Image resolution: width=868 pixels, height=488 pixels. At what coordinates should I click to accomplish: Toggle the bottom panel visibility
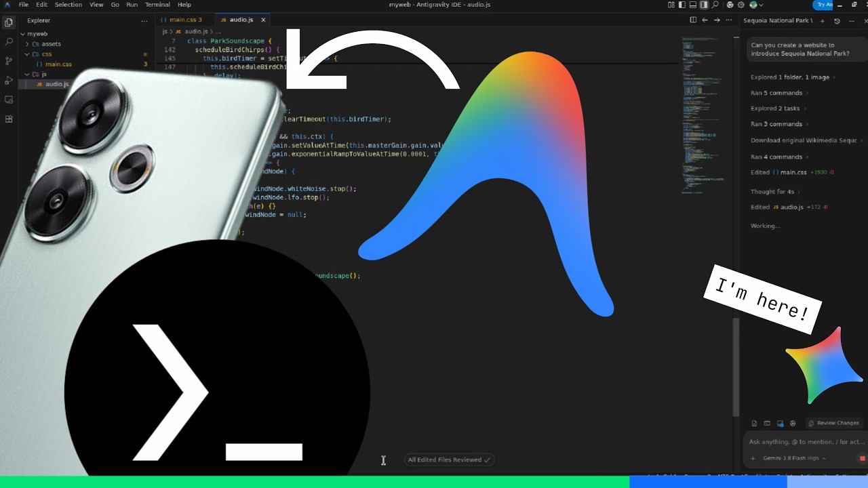pos(693,5)
